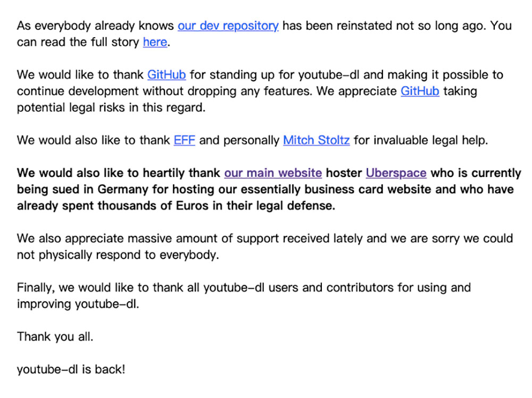Click the 'for invaluable legal help' text
The image size is (532, 398).
tap(420, 140)
